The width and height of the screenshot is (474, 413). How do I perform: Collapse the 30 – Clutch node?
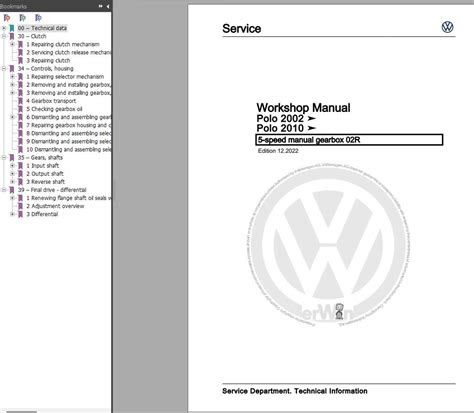pyautogui.click(x=4, y=36)
